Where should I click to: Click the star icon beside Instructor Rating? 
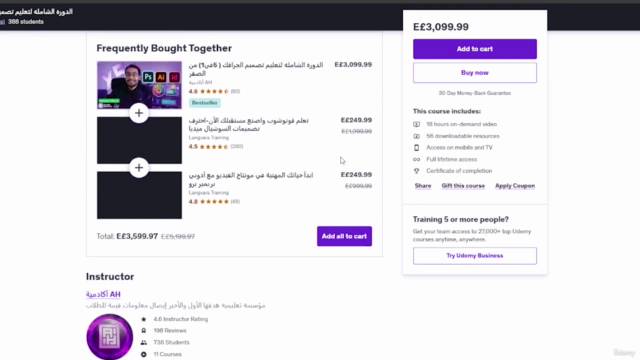[x=144, y=319]
